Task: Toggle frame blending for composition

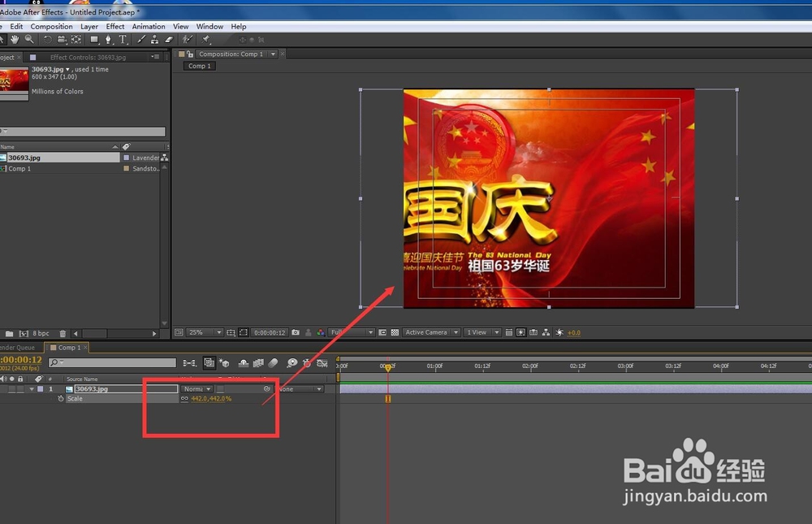Action: pyautogui.click(x=258, y=363)
